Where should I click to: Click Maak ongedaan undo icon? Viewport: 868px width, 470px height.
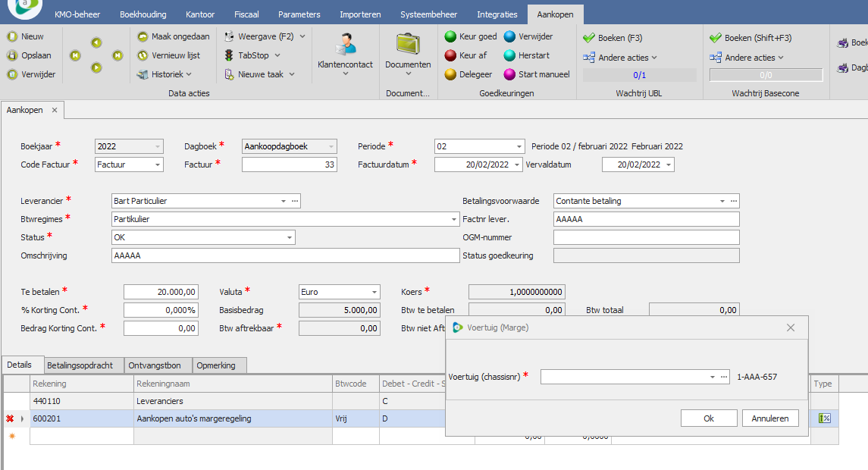pos(143,36)
